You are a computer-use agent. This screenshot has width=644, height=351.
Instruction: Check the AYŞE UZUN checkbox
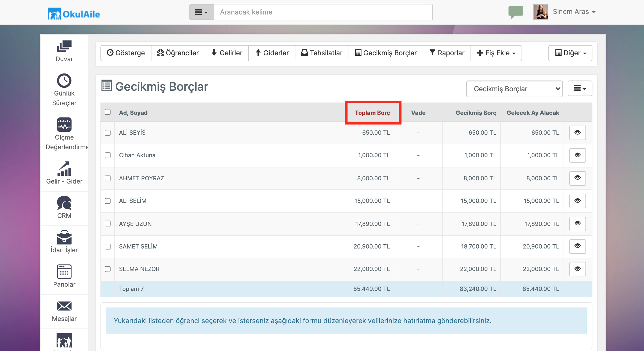pos(108,224)
